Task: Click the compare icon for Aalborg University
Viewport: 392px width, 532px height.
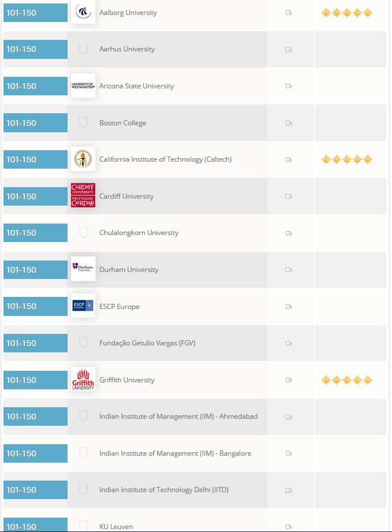Action: [x=289, y=13]
